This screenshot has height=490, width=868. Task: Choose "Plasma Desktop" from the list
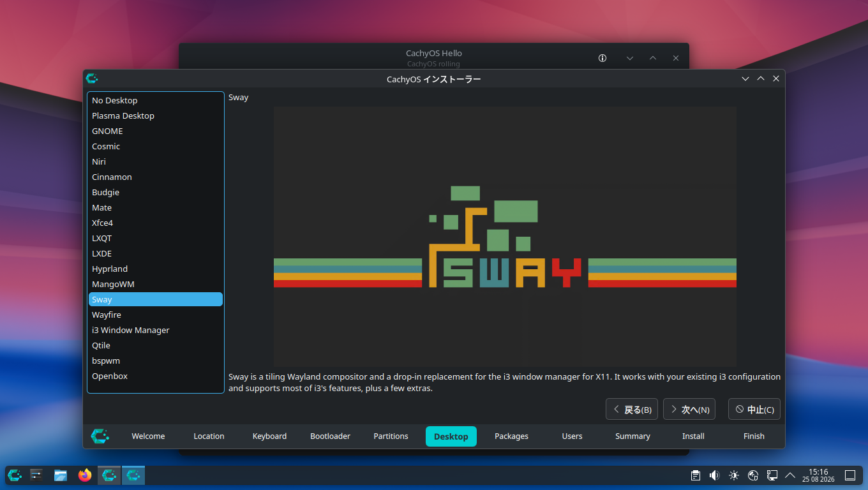[156, 115]
